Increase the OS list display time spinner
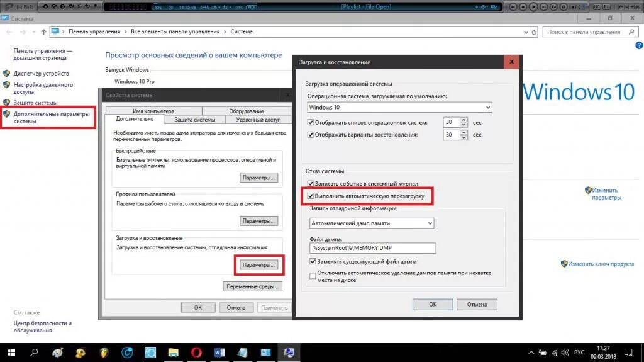The width and height of the screenshot is (644, 362). (464, 120)
